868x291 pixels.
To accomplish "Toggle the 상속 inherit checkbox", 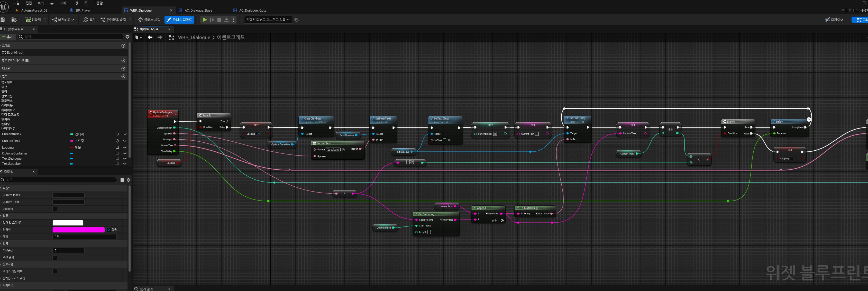I will 109,230.
